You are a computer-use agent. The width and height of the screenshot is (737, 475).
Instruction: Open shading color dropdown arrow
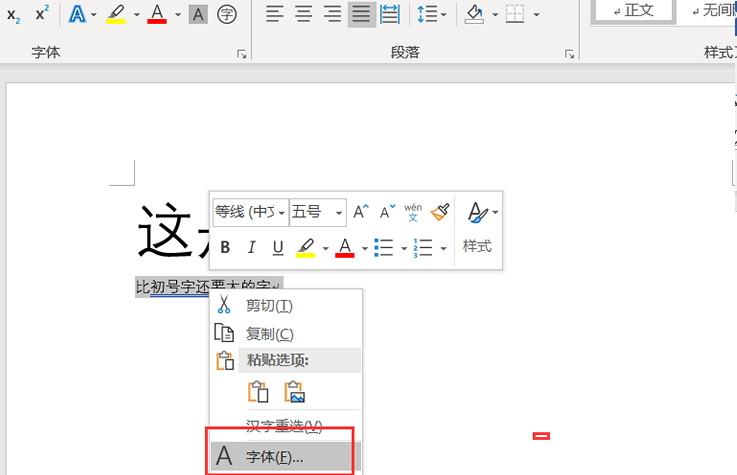tap(495, 15)
